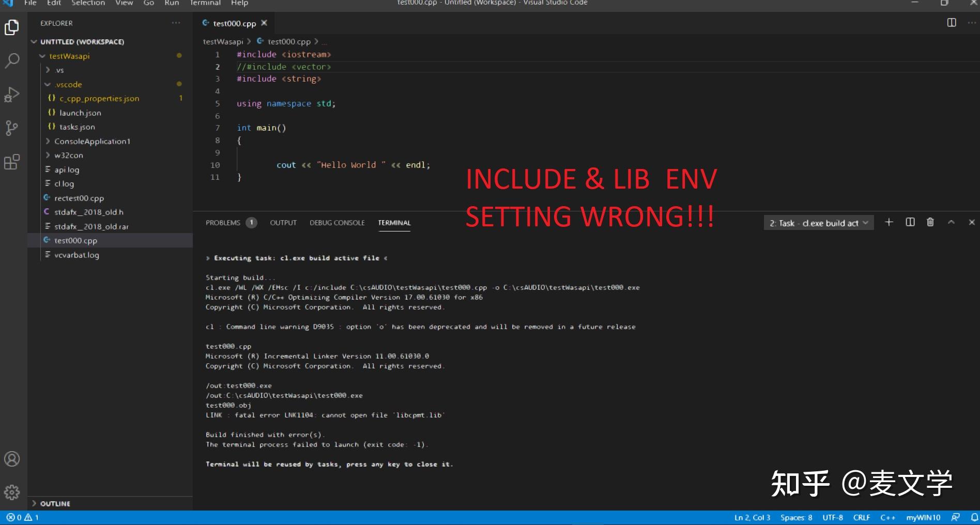Screen dimensions: 980x525
Task: Open the Manage settings gear
Action: pyautogui.click(x=11, y=492)
